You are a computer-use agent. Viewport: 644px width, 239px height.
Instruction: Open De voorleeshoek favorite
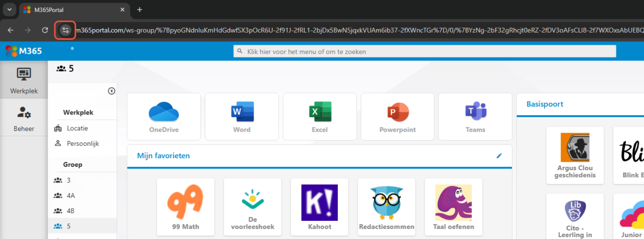coord(253,207)
